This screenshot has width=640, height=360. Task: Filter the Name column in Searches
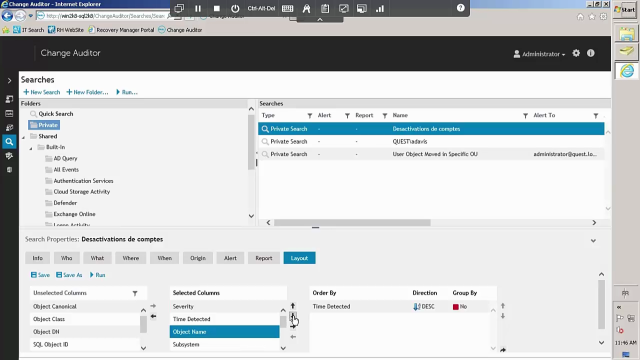[525, 116]
